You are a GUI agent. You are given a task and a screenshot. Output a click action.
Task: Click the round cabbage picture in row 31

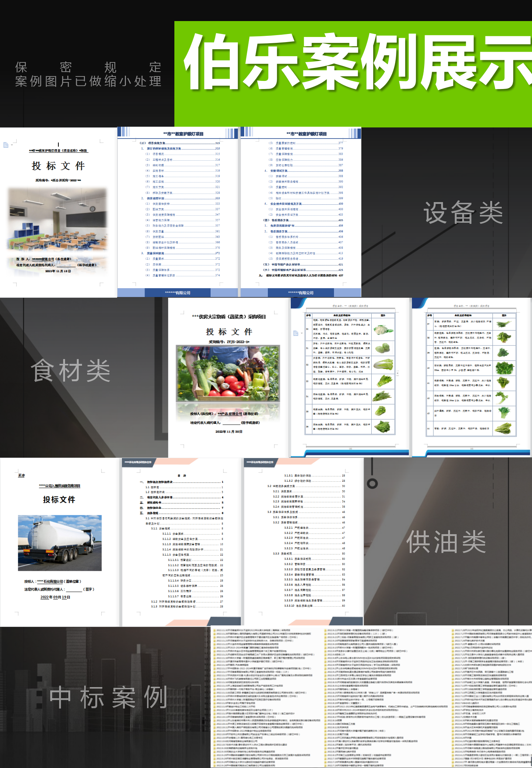click(x=383, y=348)
